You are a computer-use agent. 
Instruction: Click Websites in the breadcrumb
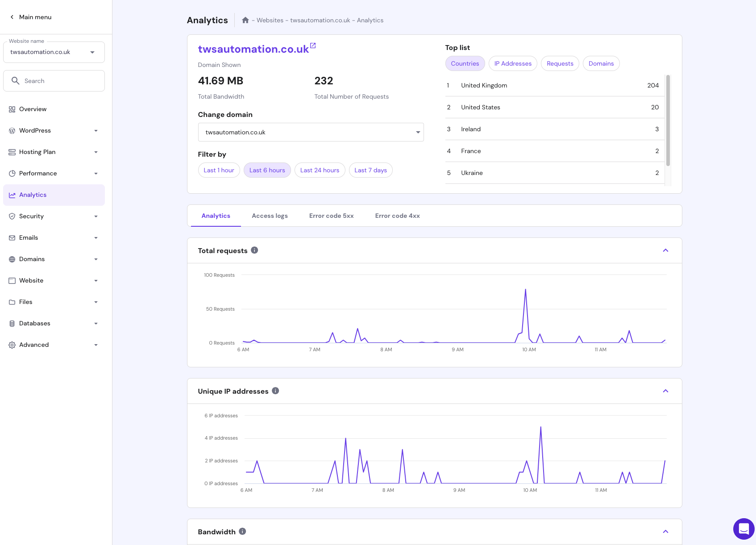[270, 20]
